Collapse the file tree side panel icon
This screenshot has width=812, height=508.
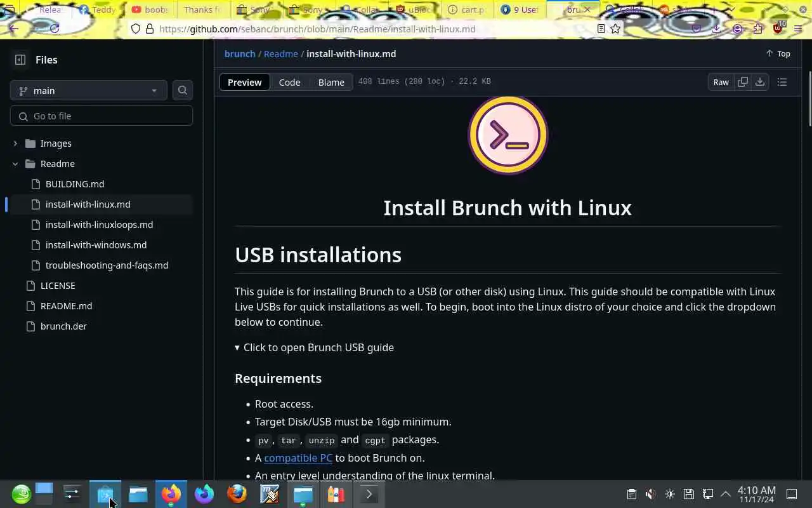20,60
